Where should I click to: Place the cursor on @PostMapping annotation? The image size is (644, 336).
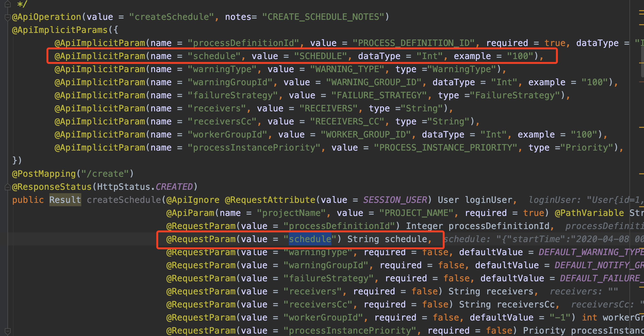tap(44, 174)
